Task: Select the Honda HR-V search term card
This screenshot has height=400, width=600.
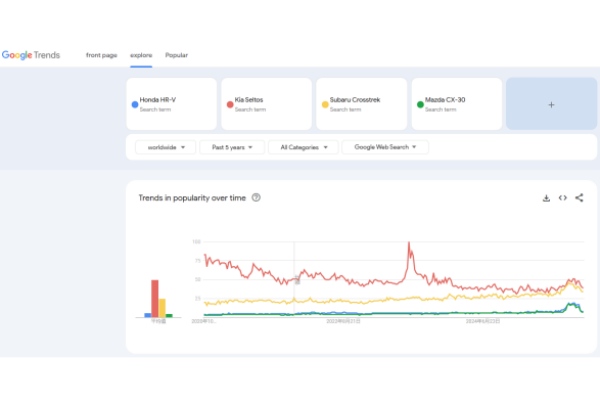Action: tap(171, 104)
